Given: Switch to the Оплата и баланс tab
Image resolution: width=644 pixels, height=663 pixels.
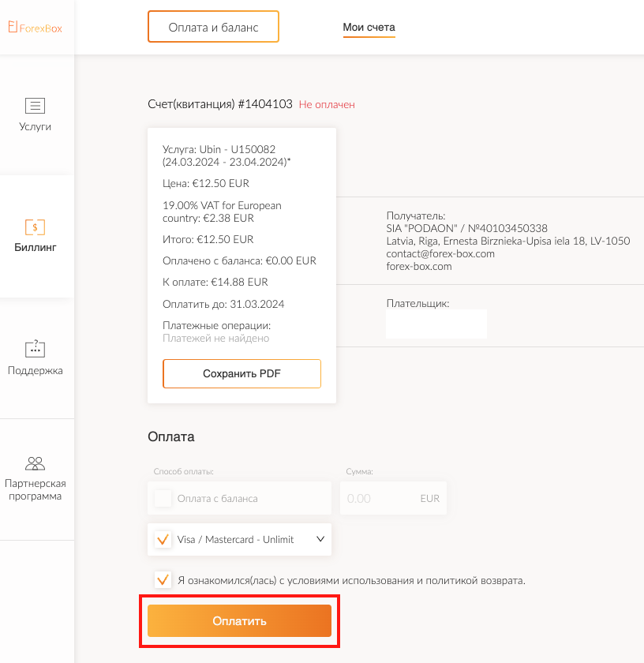Looking at the screenshot, I should [x=213, y=27].
